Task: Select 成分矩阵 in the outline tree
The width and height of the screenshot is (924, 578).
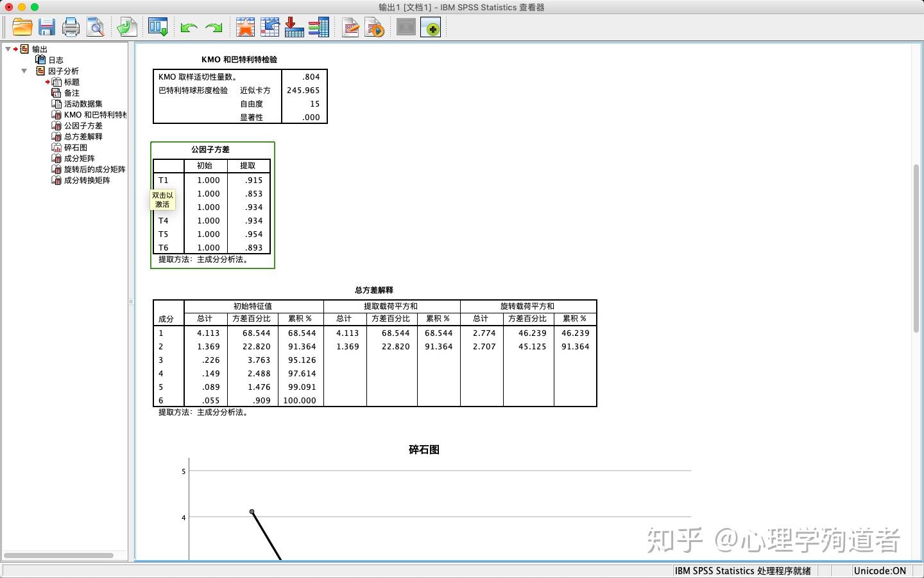Action: click(80, 158)
